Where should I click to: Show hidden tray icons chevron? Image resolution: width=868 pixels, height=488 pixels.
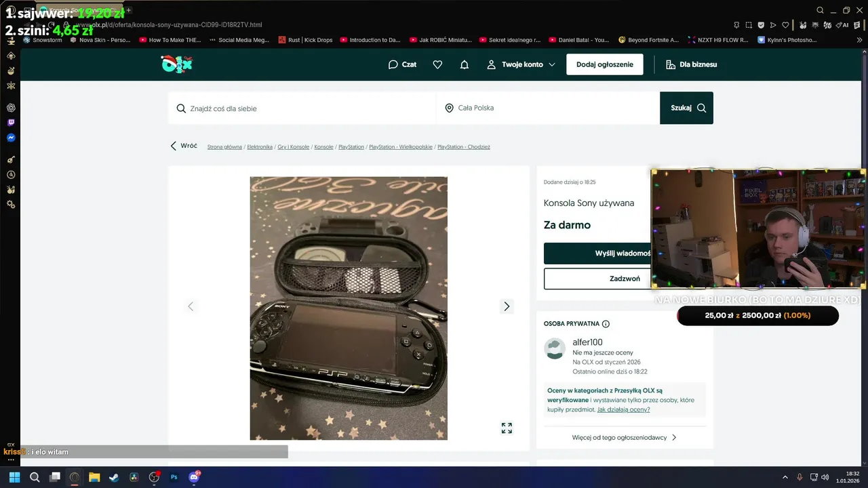click(x=785, y=477)
